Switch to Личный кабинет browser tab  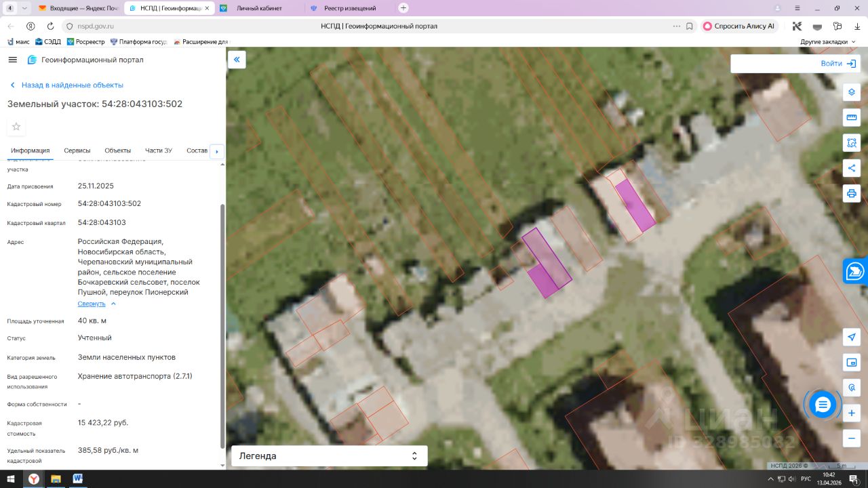click(x=259, y=8)
